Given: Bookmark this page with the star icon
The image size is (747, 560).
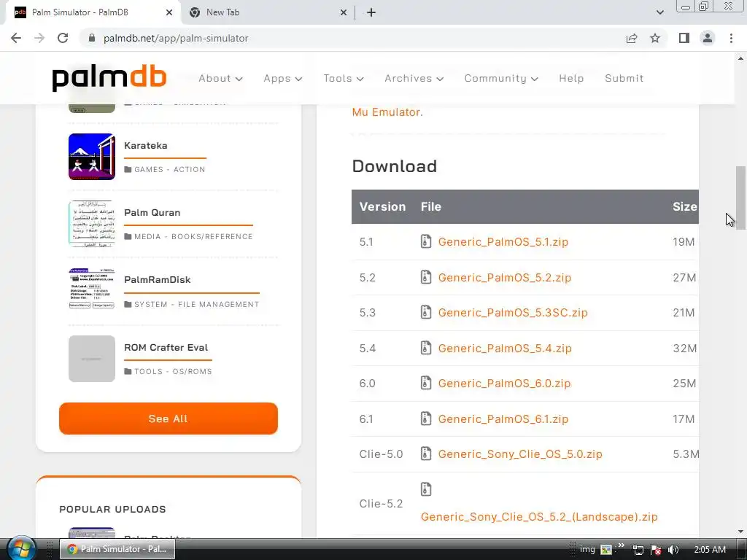Looking at the screenshot, I should (655, 38).
